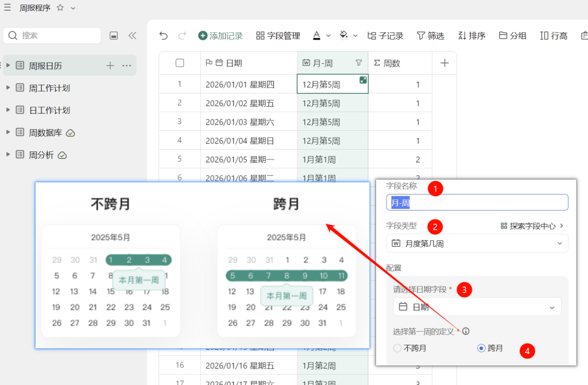Open the date field dropdown showing 日期
The image size is (588, 385).
[477, 306]
